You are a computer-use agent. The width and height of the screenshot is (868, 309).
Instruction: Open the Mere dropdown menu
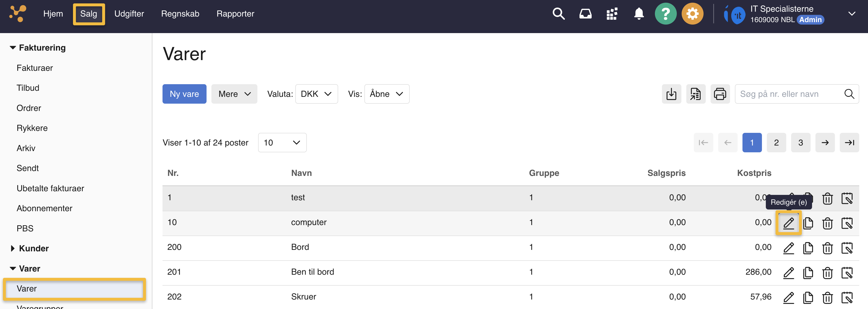(234, 94)
